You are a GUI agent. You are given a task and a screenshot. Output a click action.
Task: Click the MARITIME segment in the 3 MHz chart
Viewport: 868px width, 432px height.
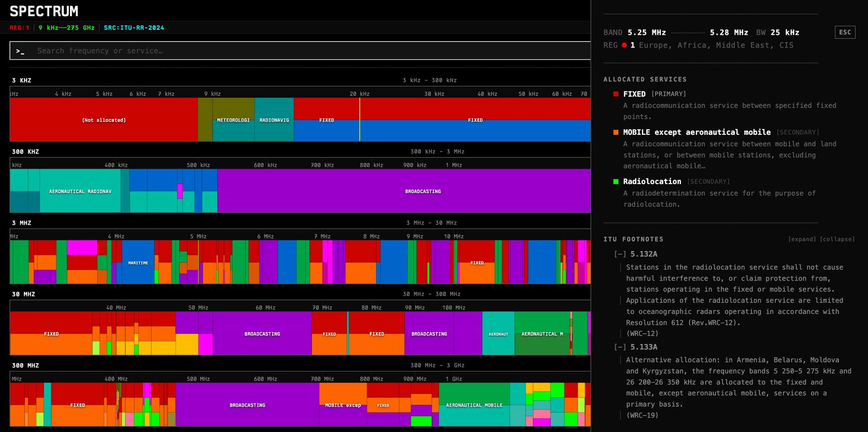pos(138,262)
